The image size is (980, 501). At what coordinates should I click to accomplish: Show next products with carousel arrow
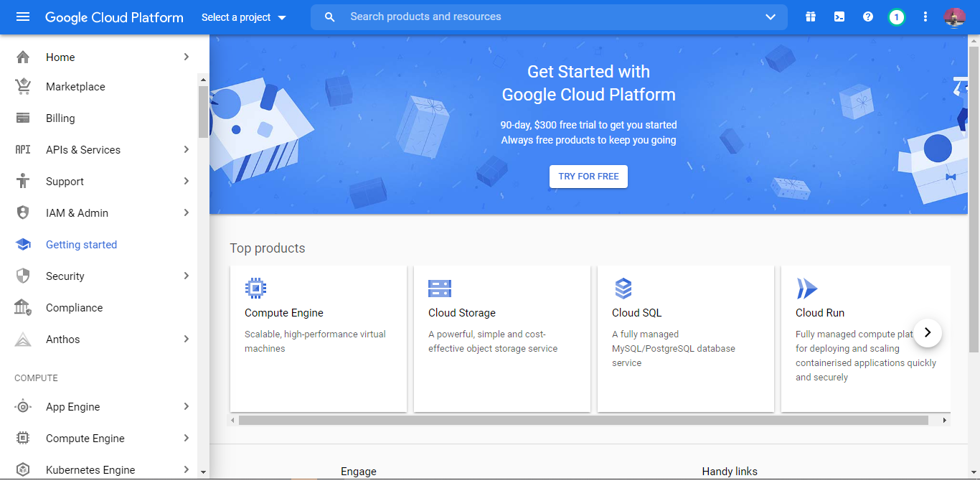click(928, 332)
